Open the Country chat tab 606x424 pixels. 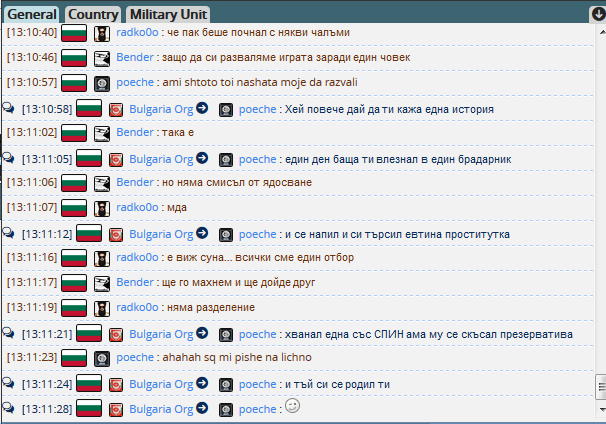pos(93,14)
